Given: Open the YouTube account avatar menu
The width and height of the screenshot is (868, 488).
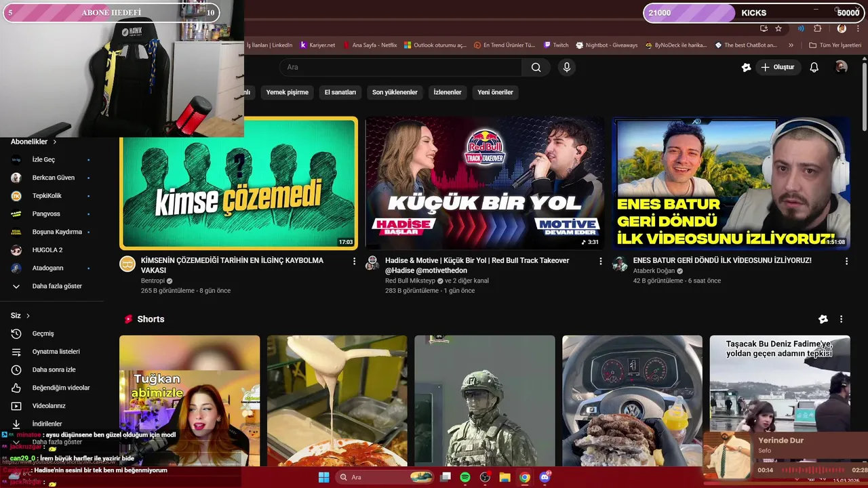Looking at the screenshot, I should pos(842,67).
